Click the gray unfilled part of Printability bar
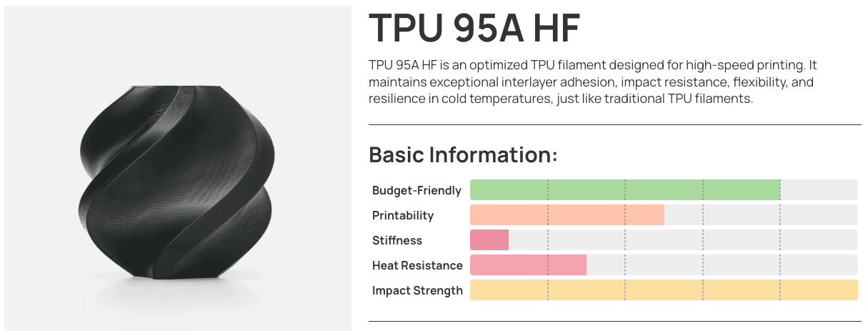 [761, 215]
